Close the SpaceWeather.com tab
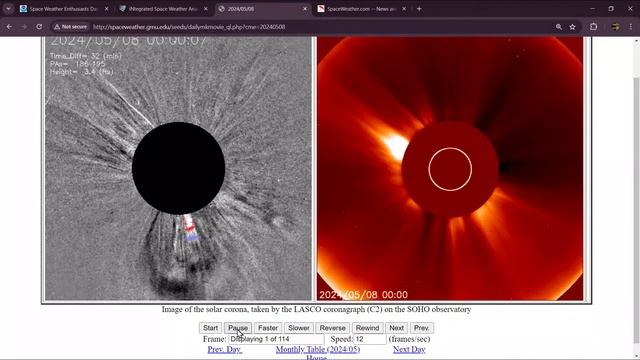Screen dimensions: 640x360 [x=404, y=9]
